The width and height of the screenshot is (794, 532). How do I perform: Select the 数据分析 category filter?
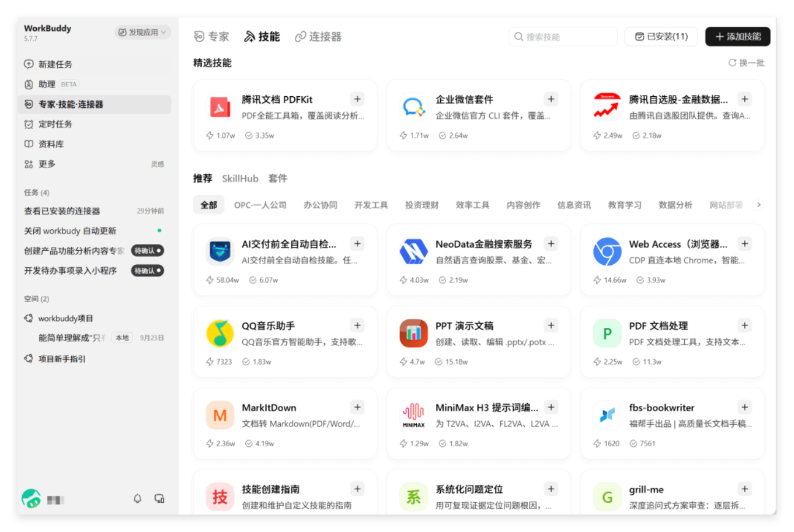(675, 205)
